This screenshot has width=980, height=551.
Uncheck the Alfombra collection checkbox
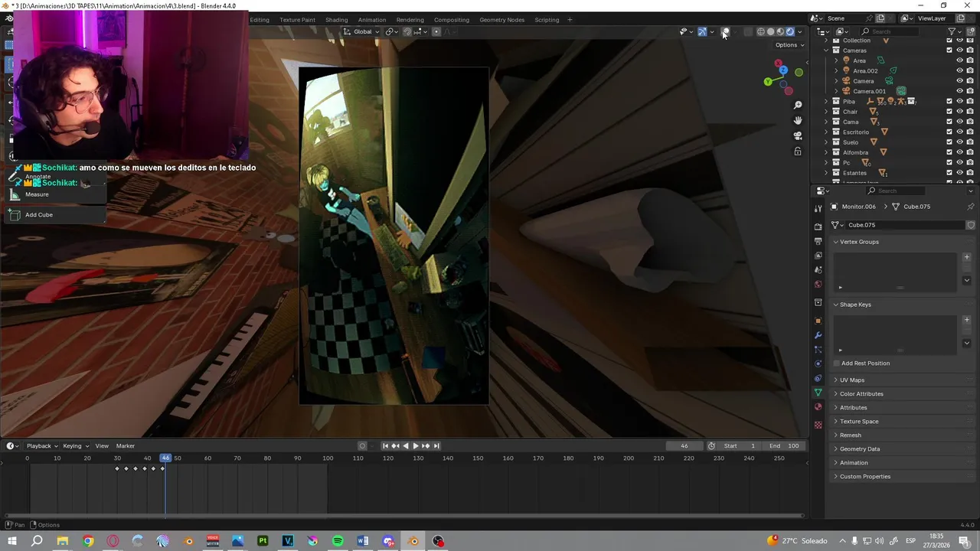pyautogui.click(x=949, y=152)
